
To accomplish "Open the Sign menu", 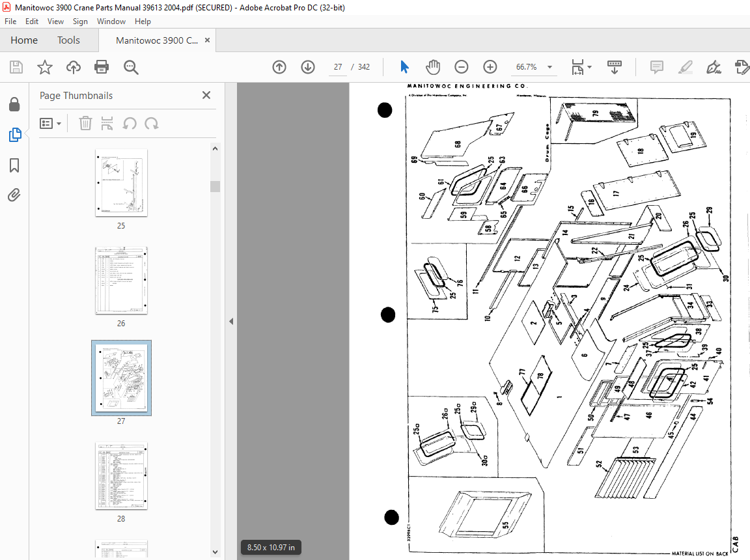I will pos(80,21).
